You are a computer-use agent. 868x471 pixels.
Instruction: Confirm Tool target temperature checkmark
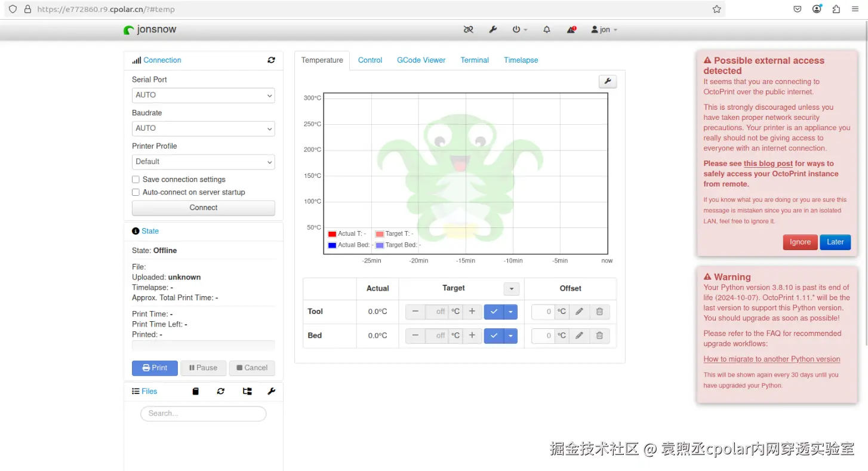[x=494, y=312]
